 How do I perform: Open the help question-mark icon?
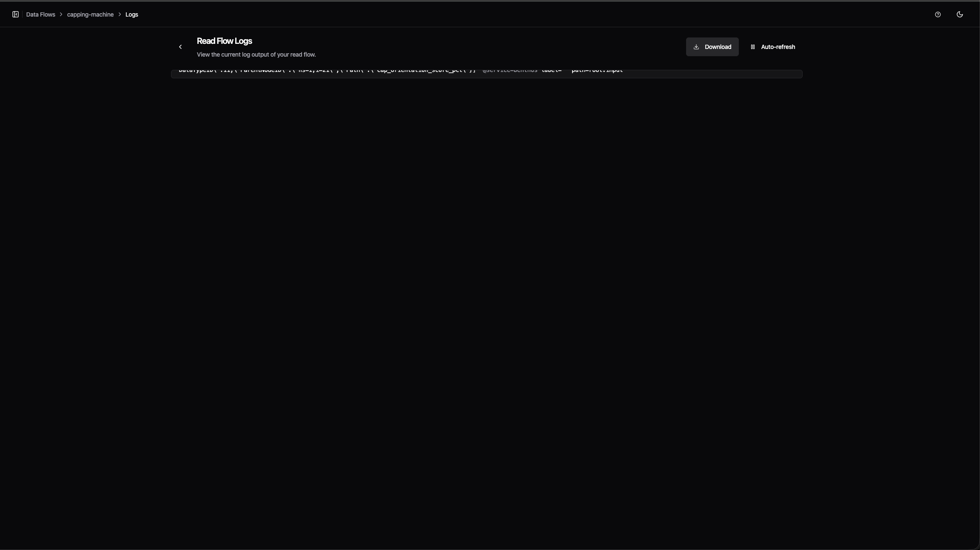click(x=937, y=14)
